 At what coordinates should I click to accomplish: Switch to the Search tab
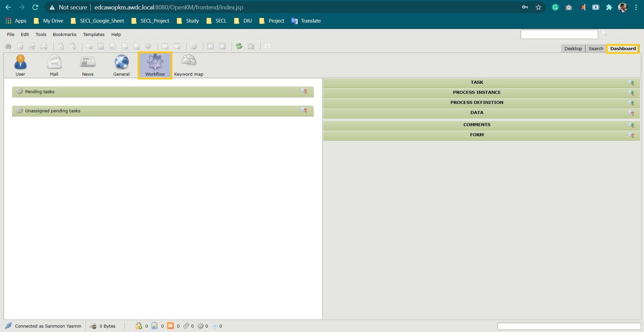click(596, 48)
